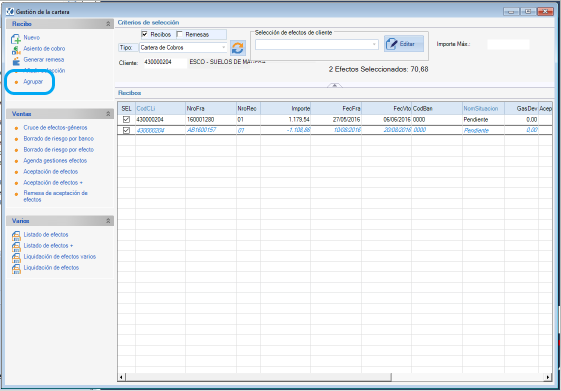Sort by NroFra column header
Image resolution: width=561 pixels, height=391 pixels.
pyautogui.click(x=211, y=108)
